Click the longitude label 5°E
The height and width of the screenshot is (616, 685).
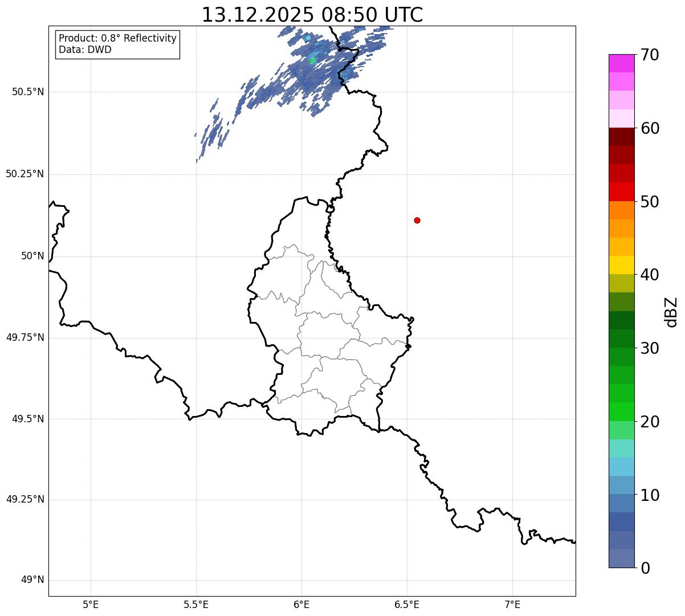pos(91,604)
